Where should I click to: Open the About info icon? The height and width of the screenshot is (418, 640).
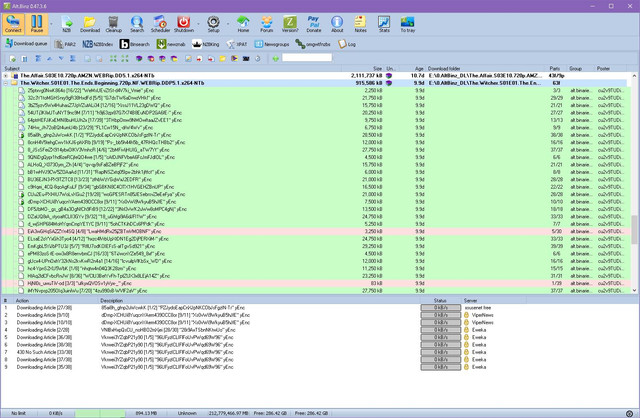tap(337, 24)
